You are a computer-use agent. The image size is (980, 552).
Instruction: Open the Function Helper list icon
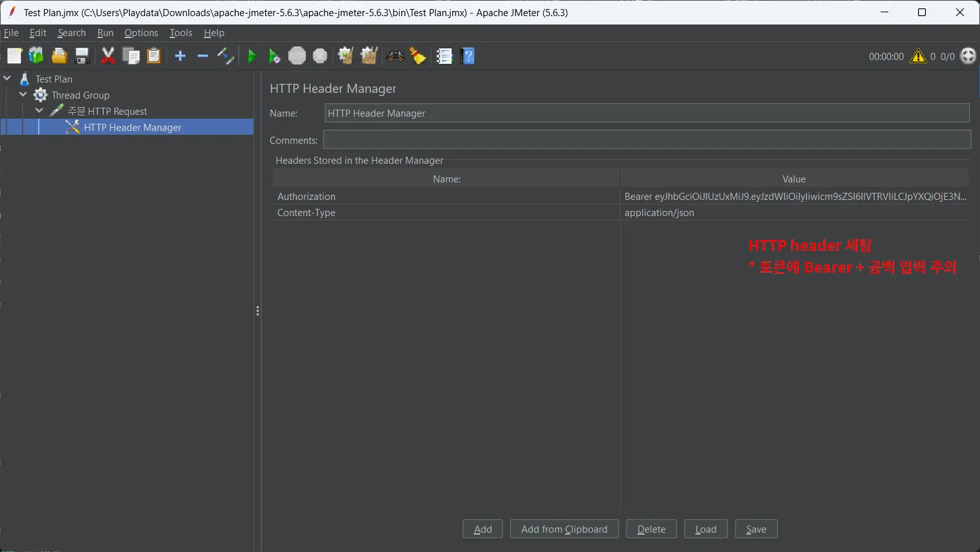click(x=445, y=56)
